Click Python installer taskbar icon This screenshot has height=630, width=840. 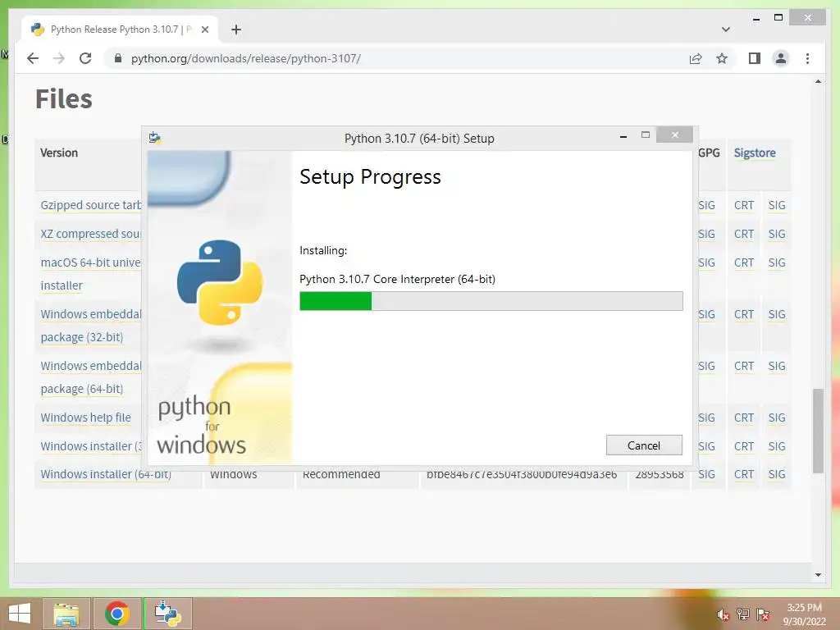(167, 614)
